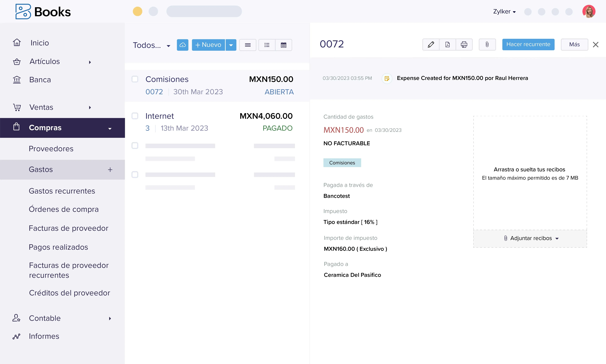The height and width of the screenshot is (364, 606).
Task: Click the PDF document icon
Action: point(447,45)
